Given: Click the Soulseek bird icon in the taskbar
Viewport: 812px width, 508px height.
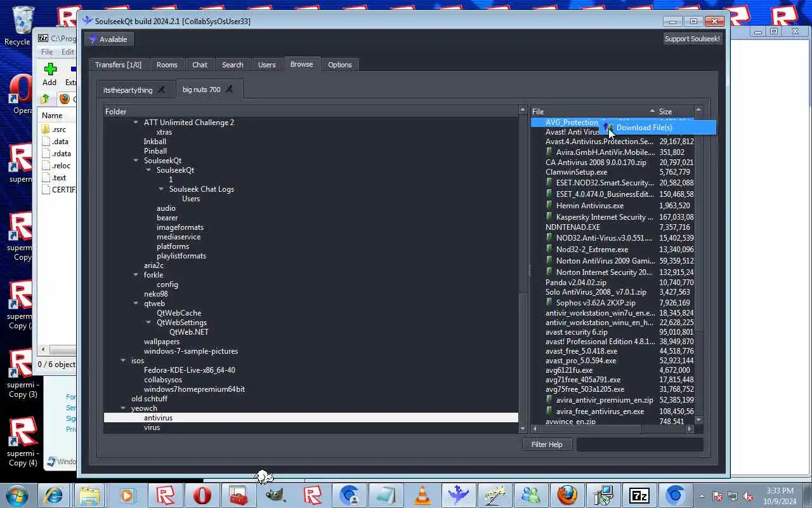Looking at the screenshot, I should 458,495.
